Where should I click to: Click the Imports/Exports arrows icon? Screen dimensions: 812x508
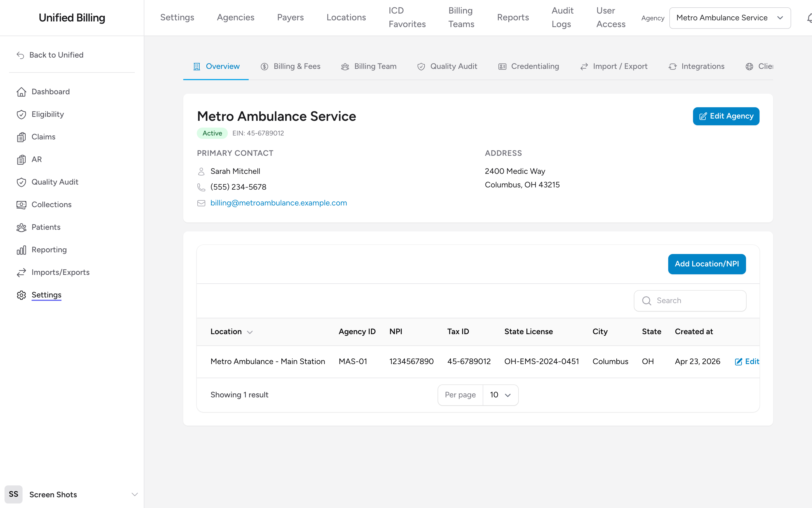tap(21, 272)
